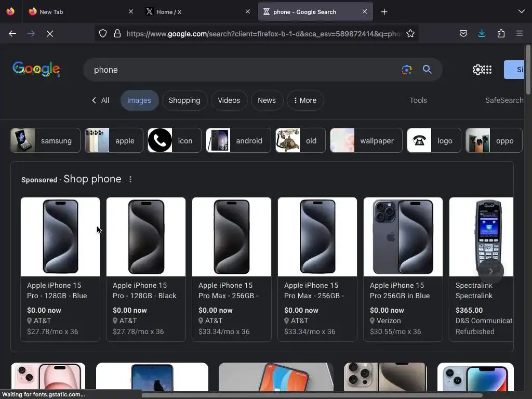Select the phone - Google Search tab
The width and height of the screenshot is (532, 399).
(315, 12)
